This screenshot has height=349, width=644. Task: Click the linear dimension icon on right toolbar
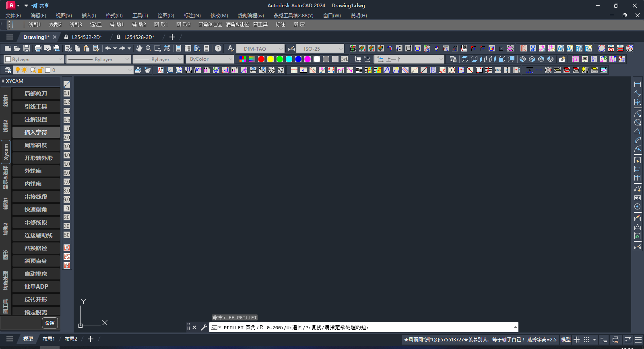[638, 84]
